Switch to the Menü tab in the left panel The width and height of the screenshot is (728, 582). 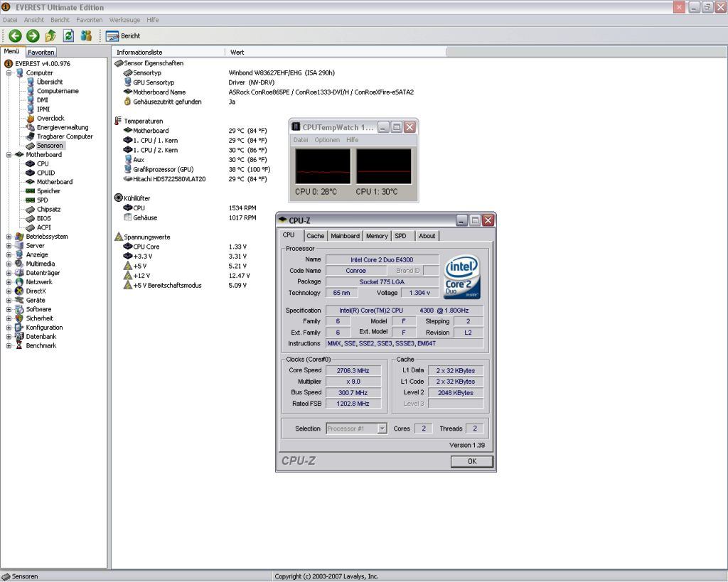tap(12, 51)
